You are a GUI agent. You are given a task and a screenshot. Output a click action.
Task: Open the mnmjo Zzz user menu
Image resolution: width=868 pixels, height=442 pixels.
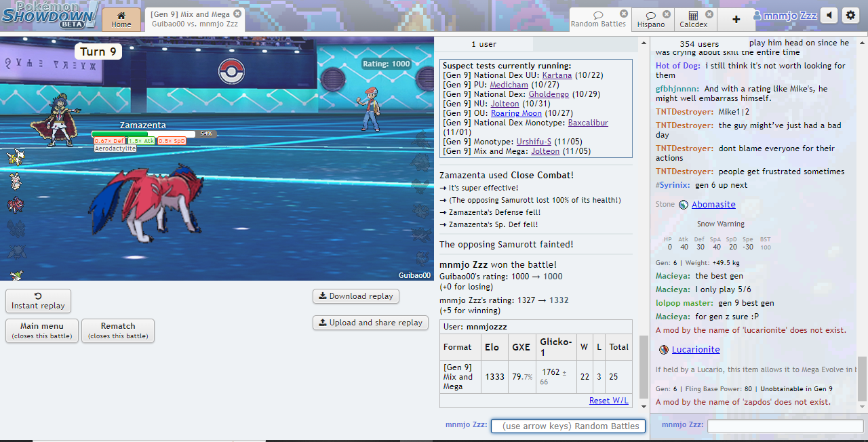pyautogui.click(x=785, y=16)
